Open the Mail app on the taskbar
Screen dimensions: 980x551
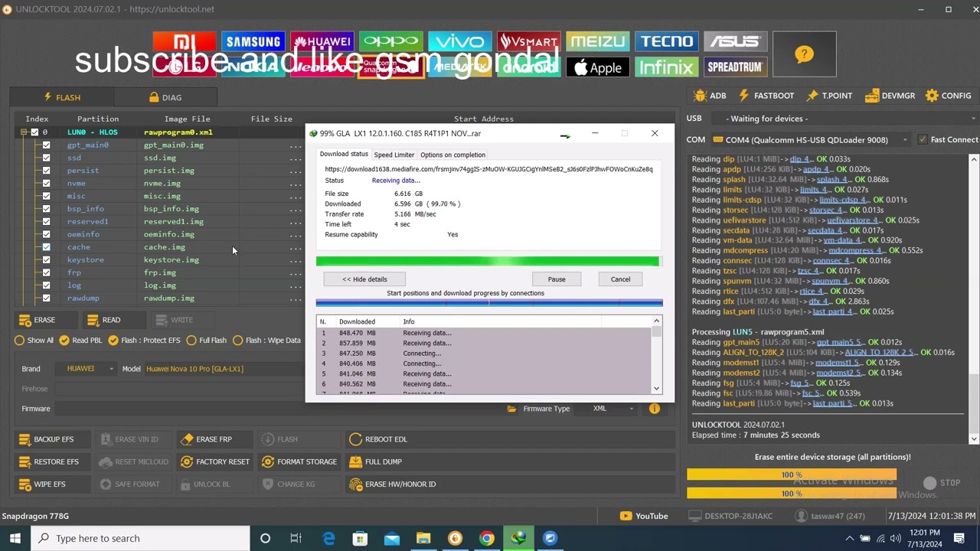tap(392, 539)
